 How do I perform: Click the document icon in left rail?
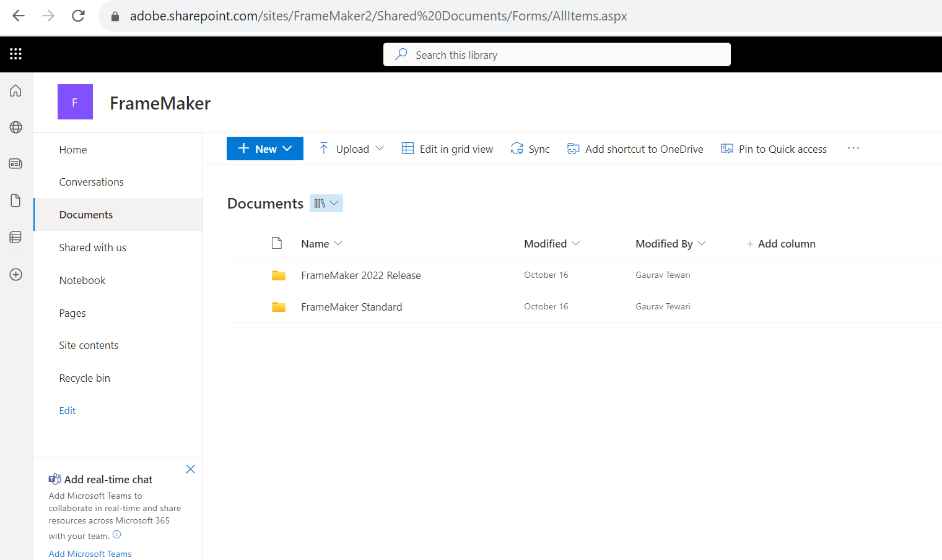coord(15,200)
